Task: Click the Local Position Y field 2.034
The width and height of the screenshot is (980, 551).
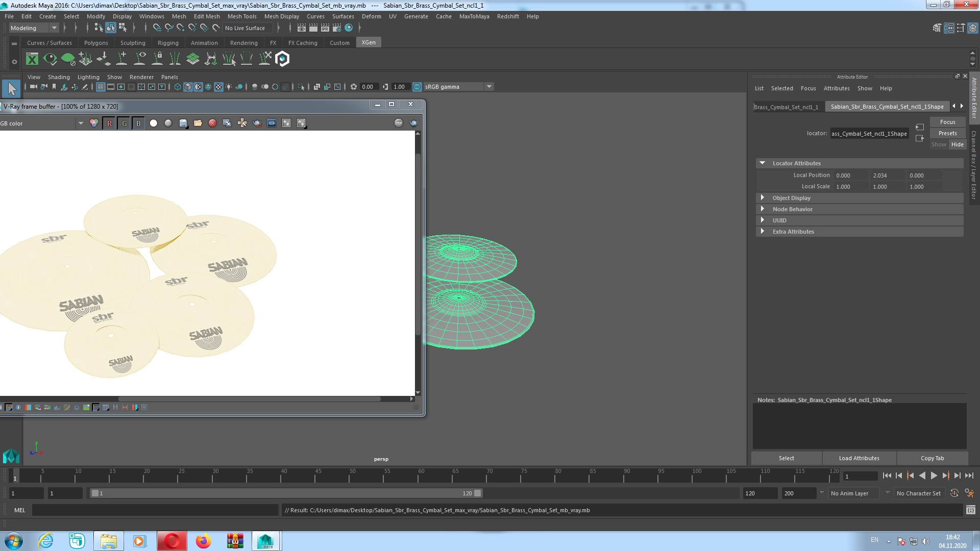Action: coord(887,176)
